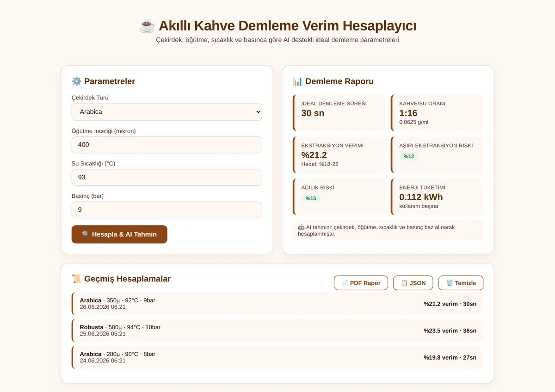
Task: Click the Öğütme İnceliği (mikron) label
Action: pos(104,131)
